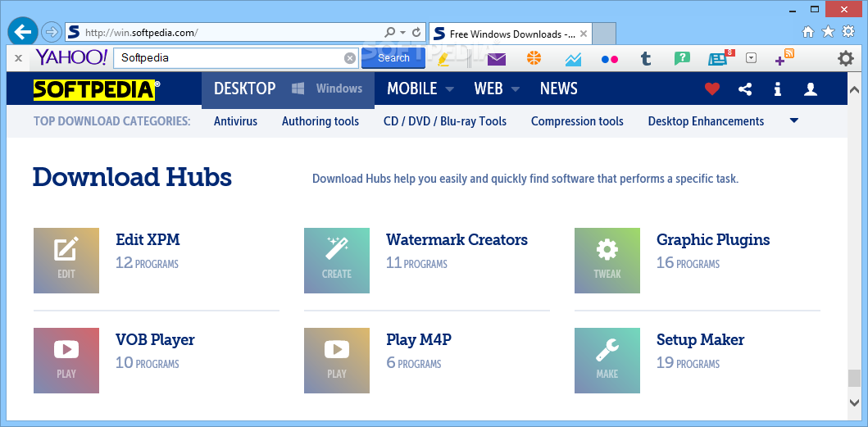
Task: Open the Watermark Creators hub link
Action: point(457,240)
